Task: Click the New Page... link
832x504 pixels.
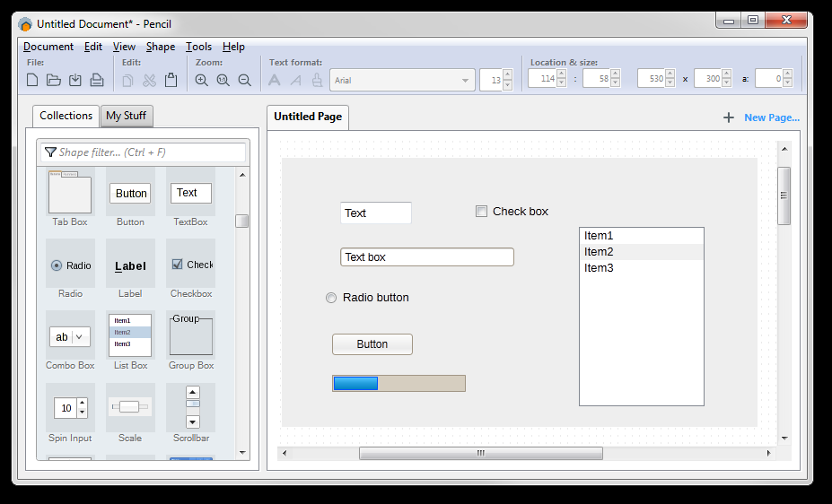Action: tap(772, 117)
